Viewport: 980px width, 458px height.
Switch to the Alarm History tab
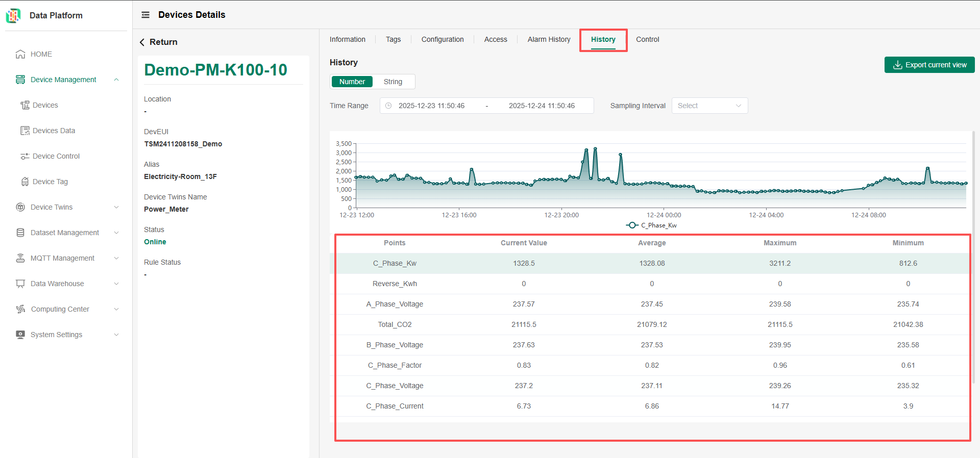tap(549, 39)
